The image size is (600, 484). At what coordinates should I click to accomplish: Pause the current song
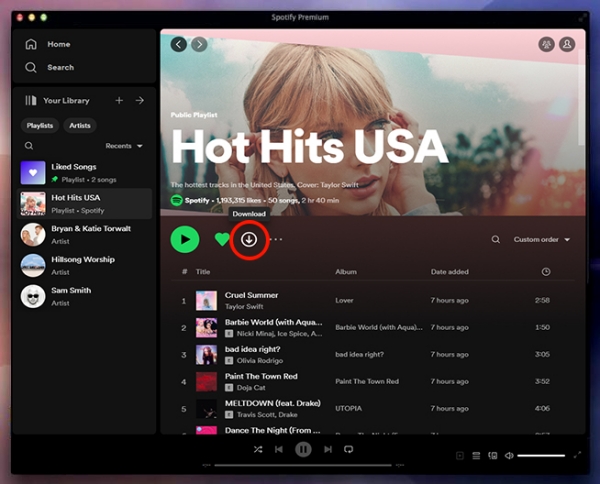point(303,449)
